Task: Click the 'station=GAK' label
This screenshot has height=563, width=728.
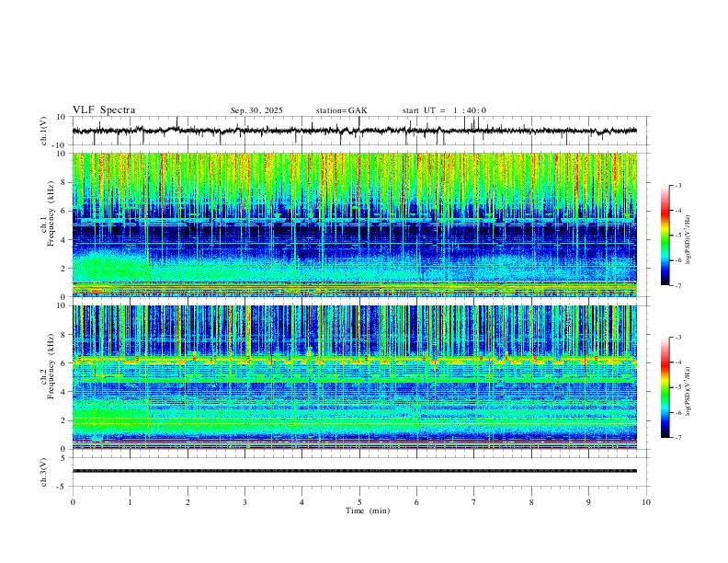Action: click(x=341, y=110)
